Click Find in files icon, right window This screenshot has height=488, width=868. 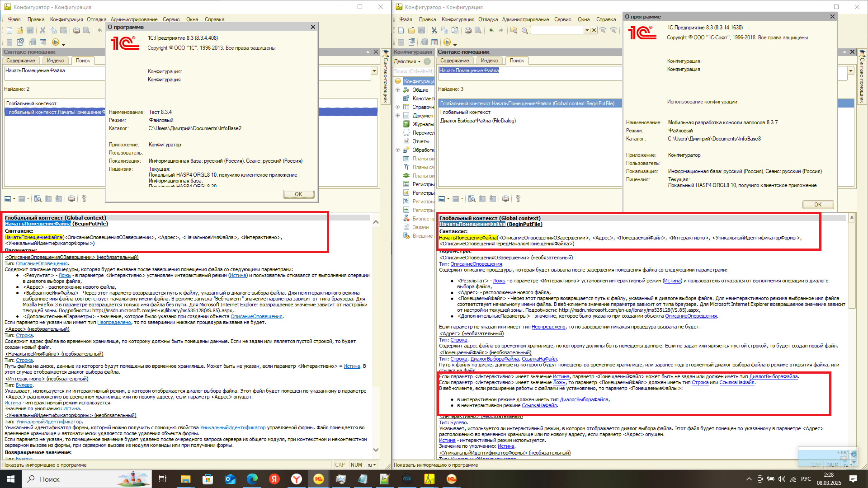pos(514,30)
